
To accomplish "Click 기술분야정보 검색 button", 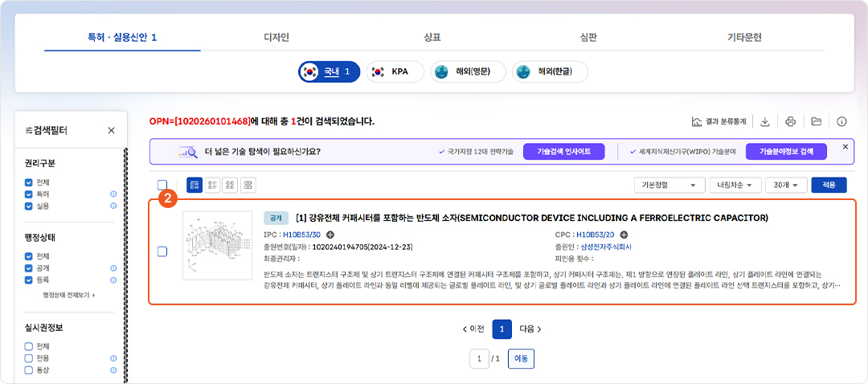I will [786, 151].
